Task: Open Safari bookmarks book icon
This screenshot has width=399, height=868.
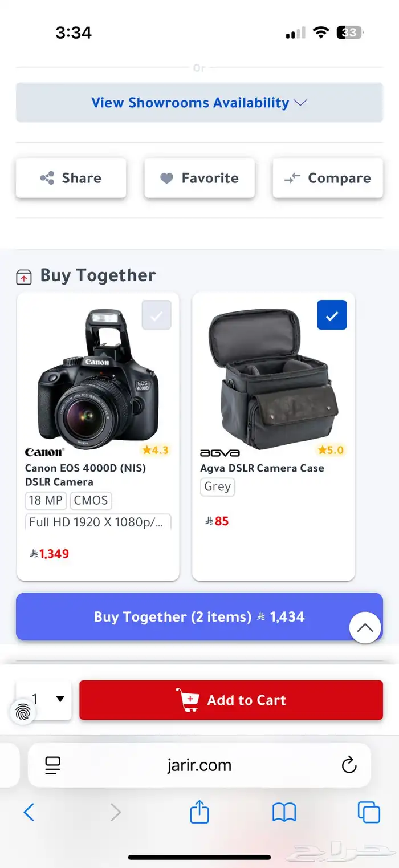Action: point(284,812)
